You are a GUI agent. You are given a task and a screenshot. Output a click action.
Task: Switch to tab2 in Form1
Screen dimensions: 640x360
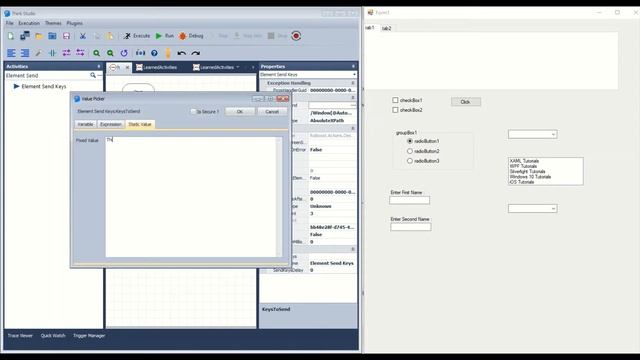387,28
